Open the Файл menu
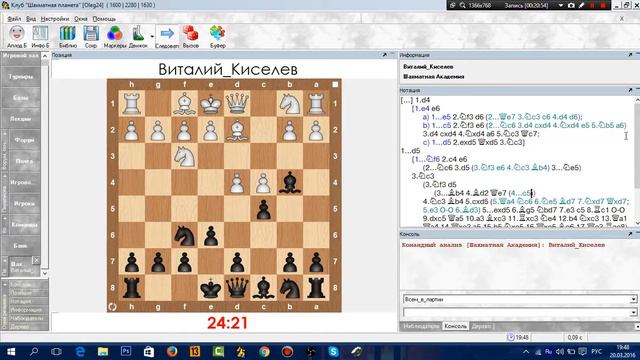 (14, 19)
